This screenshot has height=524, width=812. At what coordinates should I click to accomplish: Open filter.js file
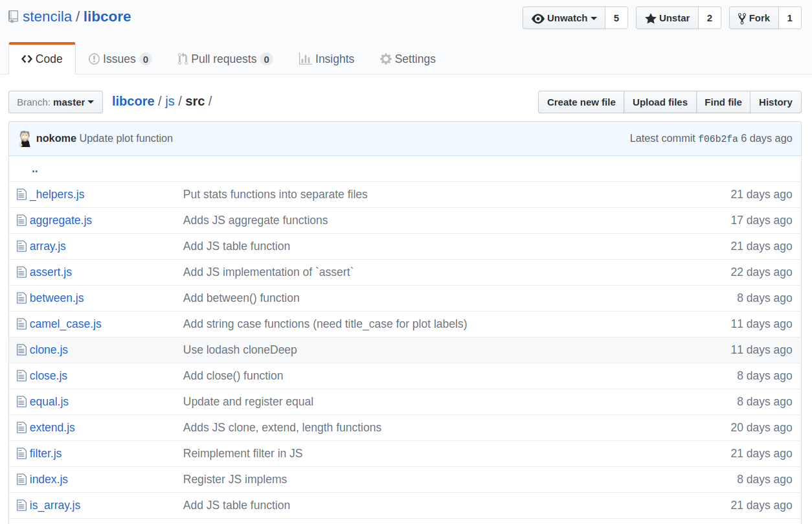coord(46,453)
